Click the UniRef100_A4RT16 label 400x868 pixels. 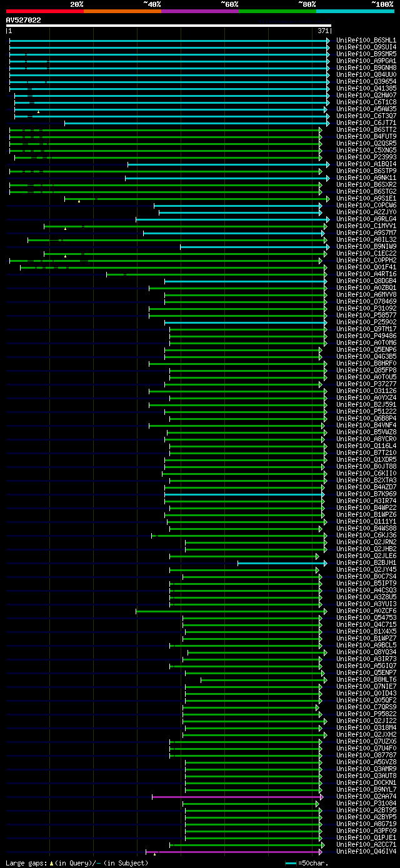click(x=366, y=274)
